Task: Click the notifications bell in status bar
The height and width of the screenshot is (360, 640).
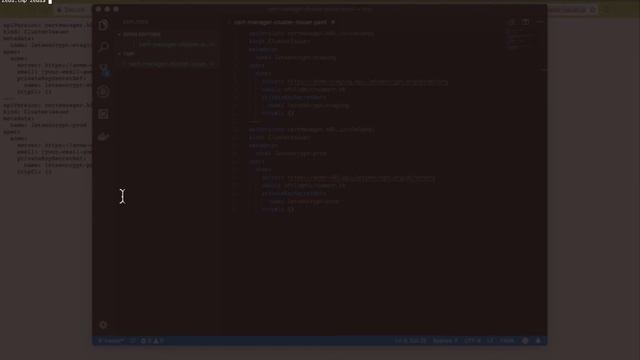Action: [x=538, y=341]
